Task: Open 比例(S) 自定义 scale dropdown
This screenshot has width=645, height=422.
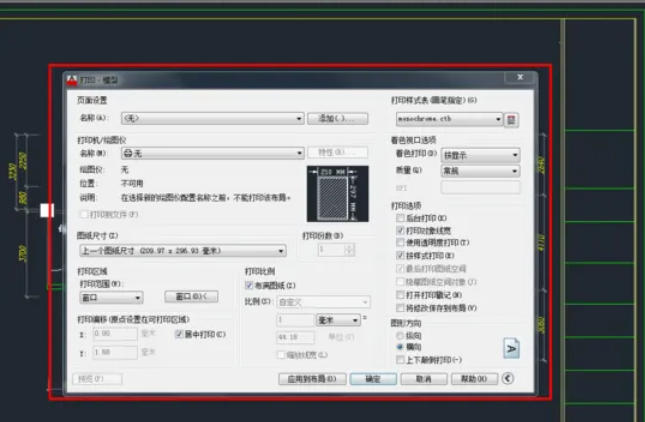Action: click(x=323, y=302)
